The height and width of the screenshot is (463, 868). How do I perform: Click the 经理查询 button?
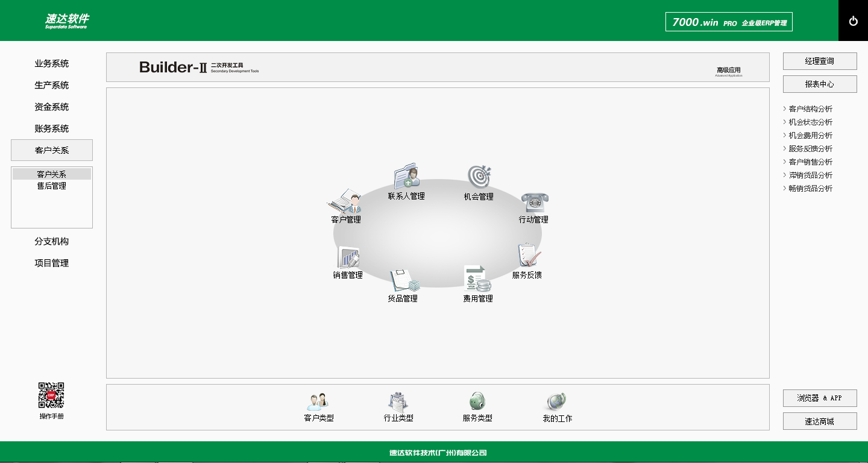point(819,61)
